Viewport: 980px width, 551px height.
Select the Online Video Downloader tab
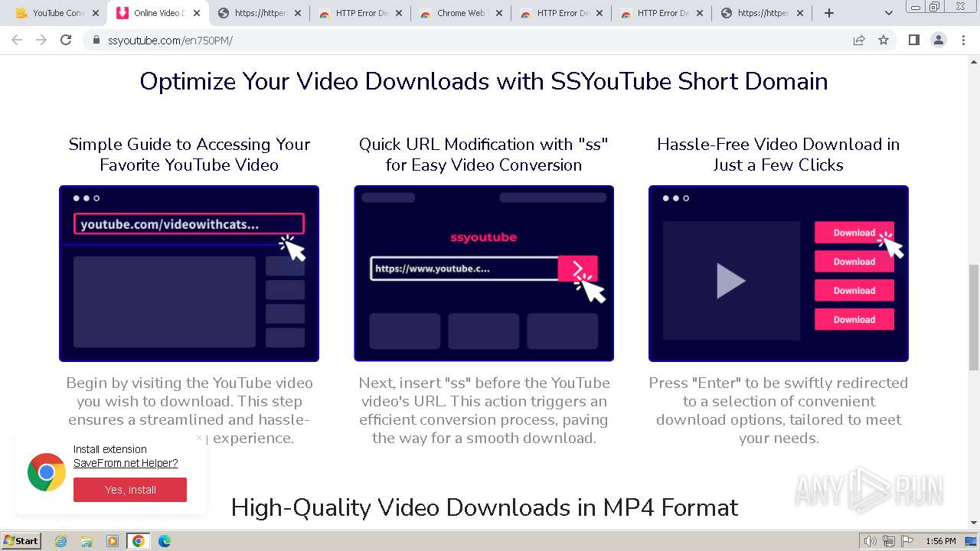point(158,13)
